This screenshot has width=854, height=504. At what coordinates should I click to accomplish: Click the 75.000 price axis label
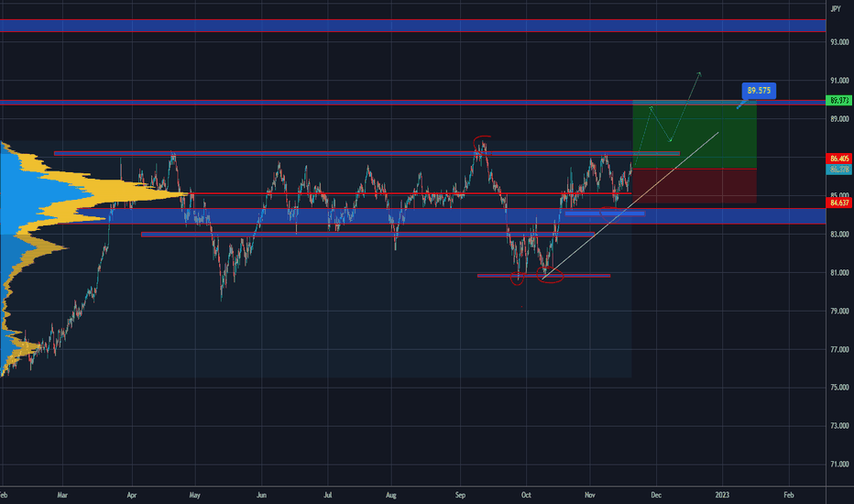click(x=839, y=388)
